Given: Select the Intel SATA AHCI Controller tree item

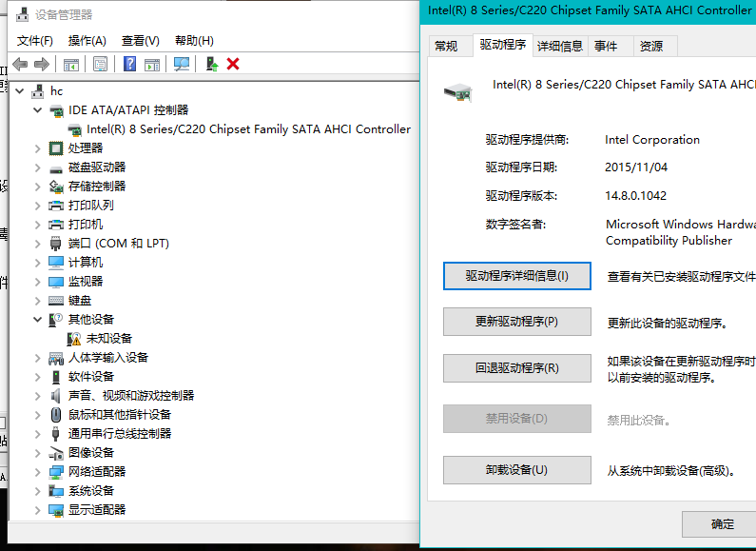Looking at the screenshot, I should point(248,129).
